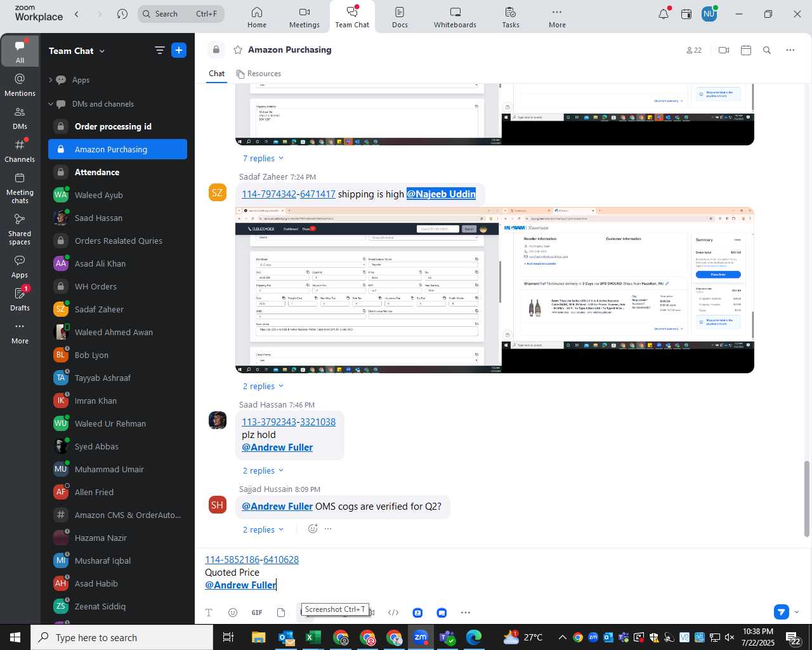The image size is (812, 650).
Task: Open the history clock icon
Action: [x=122, y=14]
